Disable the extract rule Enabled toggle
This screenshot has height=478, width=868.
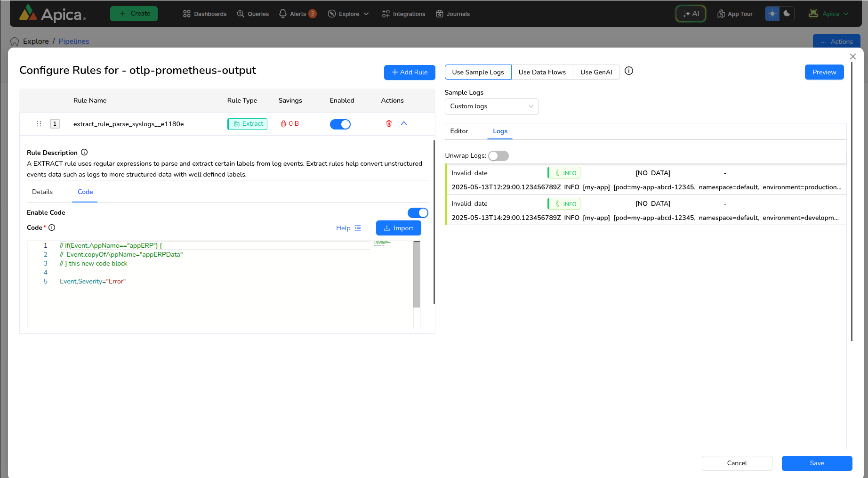[x=340, y=124]
